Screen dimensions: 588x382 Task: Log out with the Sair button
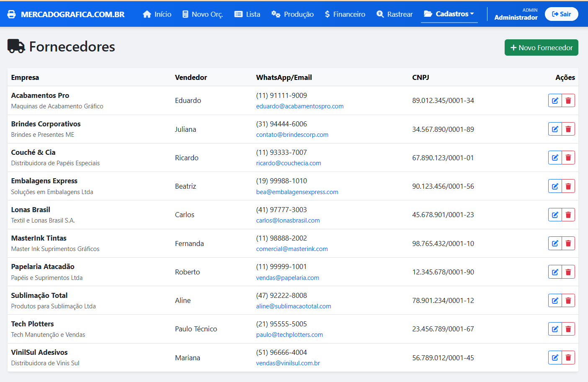[x=561, y=14]
